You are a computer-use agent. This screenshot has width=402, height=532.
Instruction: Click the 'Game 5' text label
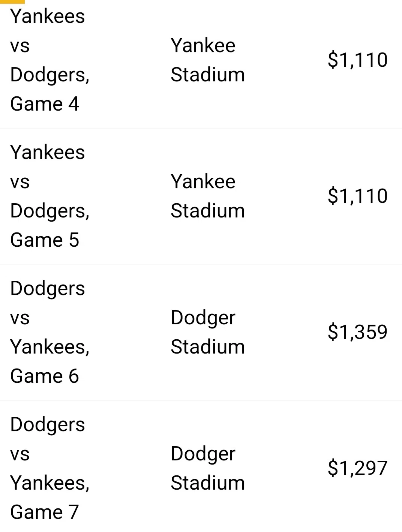45,240
